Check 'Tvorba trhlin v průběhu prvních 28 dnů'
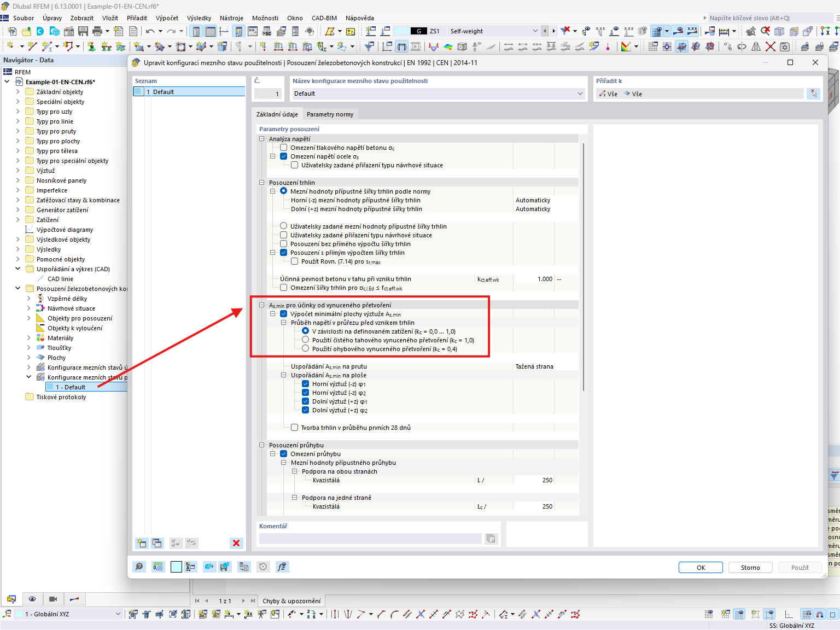The image size is (840, 630). pos(294,428)
